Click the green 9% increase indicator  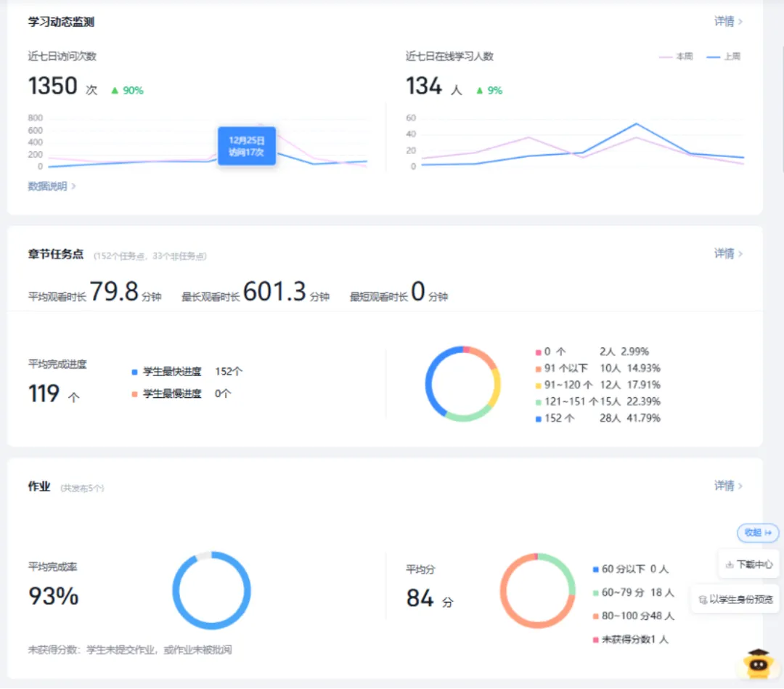coord(489,91)
